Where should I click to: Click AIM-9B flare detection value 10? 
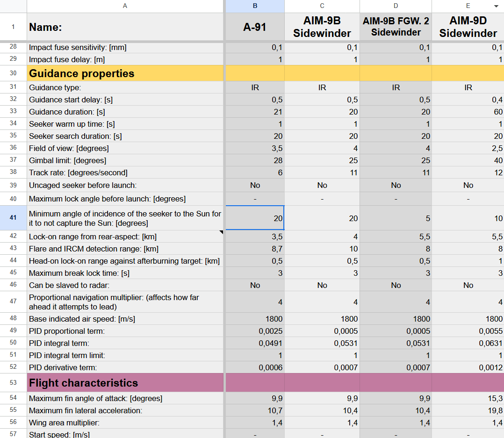point(322,249)
